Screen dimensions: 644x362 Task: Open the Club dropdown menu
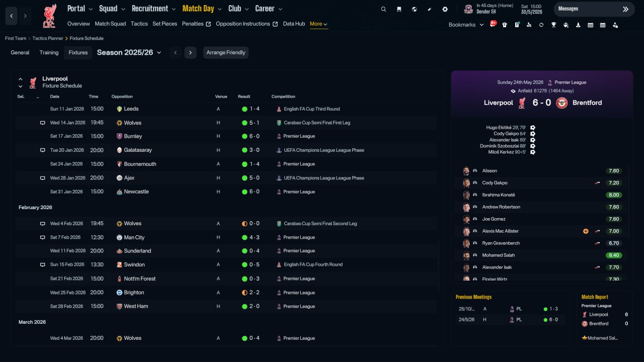click(x=238, y=9)
